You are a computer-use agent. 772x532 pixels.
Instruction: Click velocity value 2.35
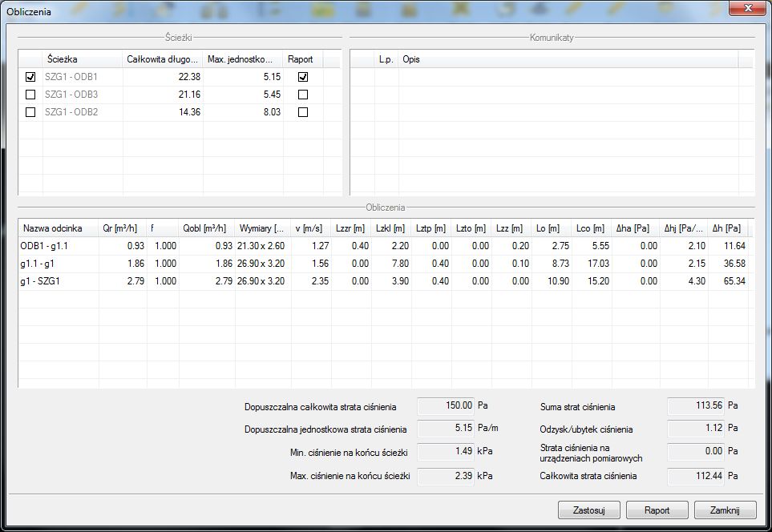[320, 281]
